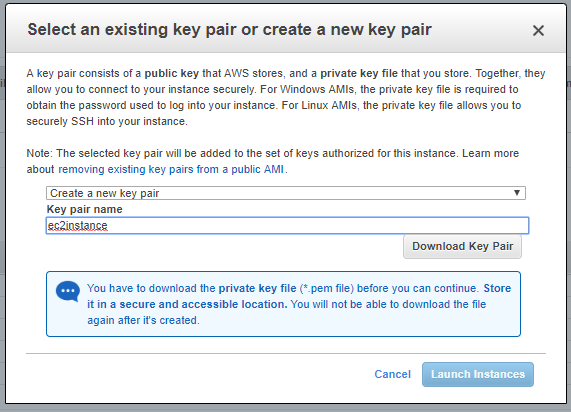Click the Note paragraph about authorized keys

pyautogui.click(x=273, y=161)
